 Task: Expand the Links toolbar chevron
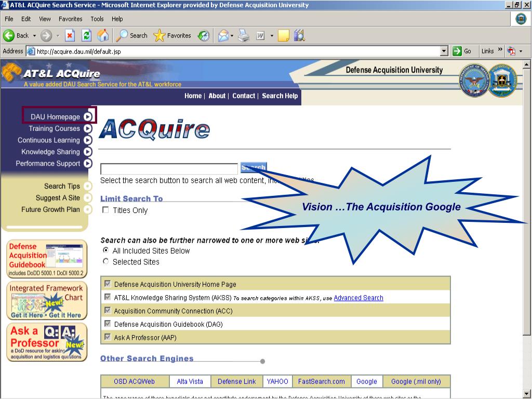(500, 49)
